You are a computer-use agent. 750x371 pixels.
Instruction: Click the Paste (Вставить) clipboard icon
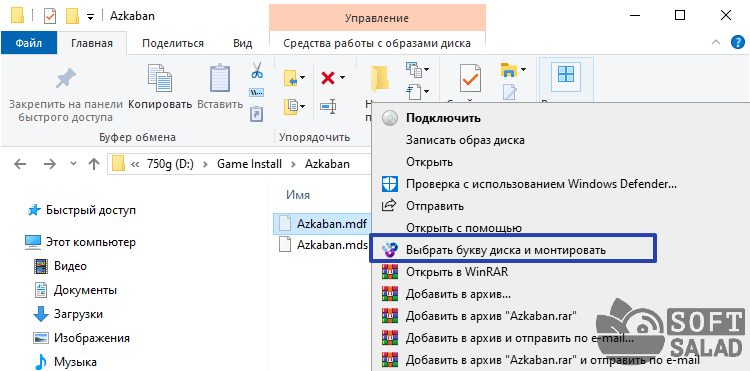[x=220, y=78]
